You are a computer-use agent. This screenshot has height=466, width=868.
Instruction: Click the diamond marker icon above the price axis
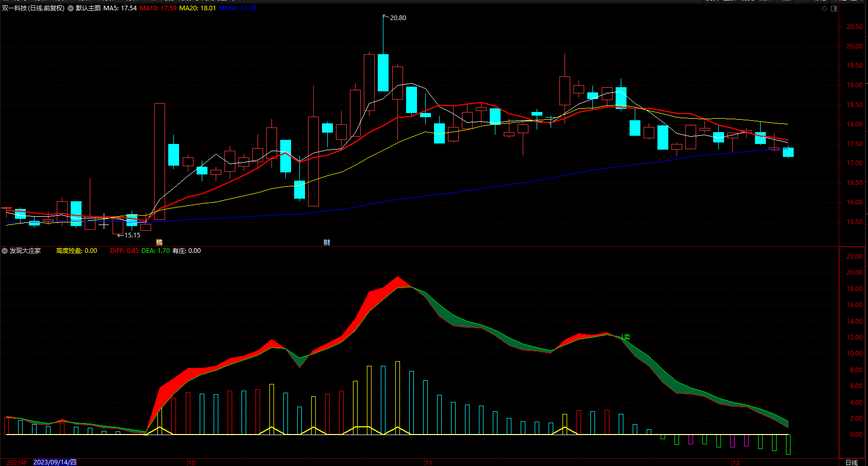[824, 9]
